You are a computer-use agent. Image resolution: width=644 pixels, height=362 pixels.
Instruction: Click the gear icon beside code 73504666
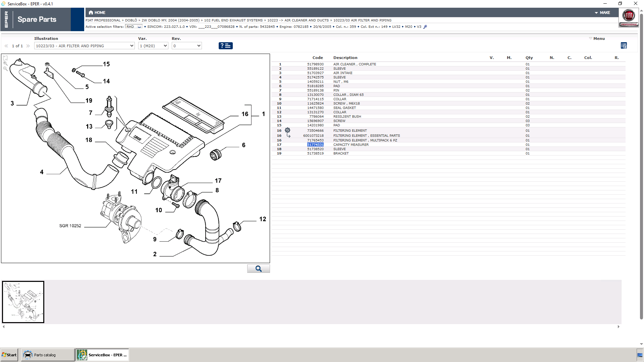[x=287, y=130]
